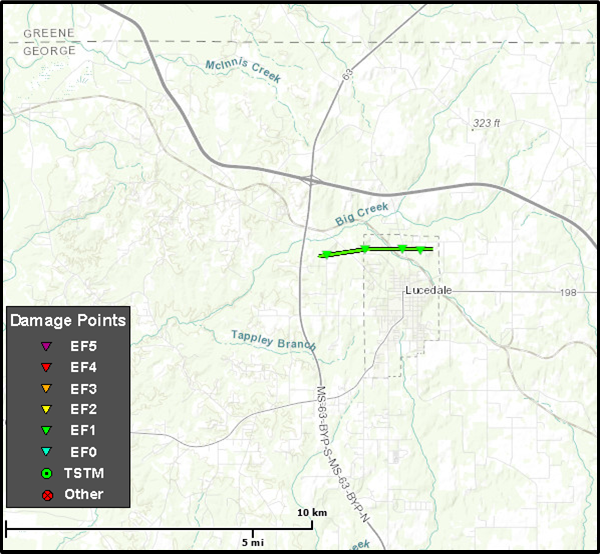This screenshot has height=554, width=600.
Task: Click the cyan EF0 legend triangle
Action: tap(46, 452)
